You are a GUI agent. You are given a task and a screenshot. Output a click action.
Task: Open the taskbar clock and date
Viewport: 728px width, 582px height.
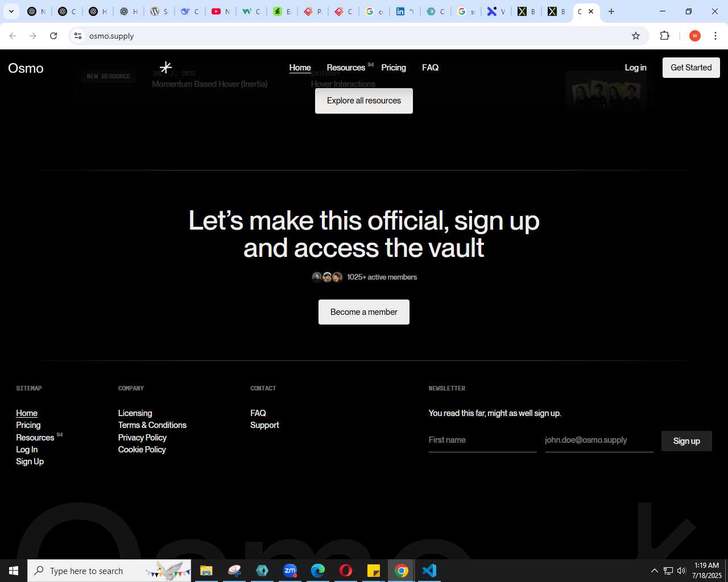tap(706, 571)
